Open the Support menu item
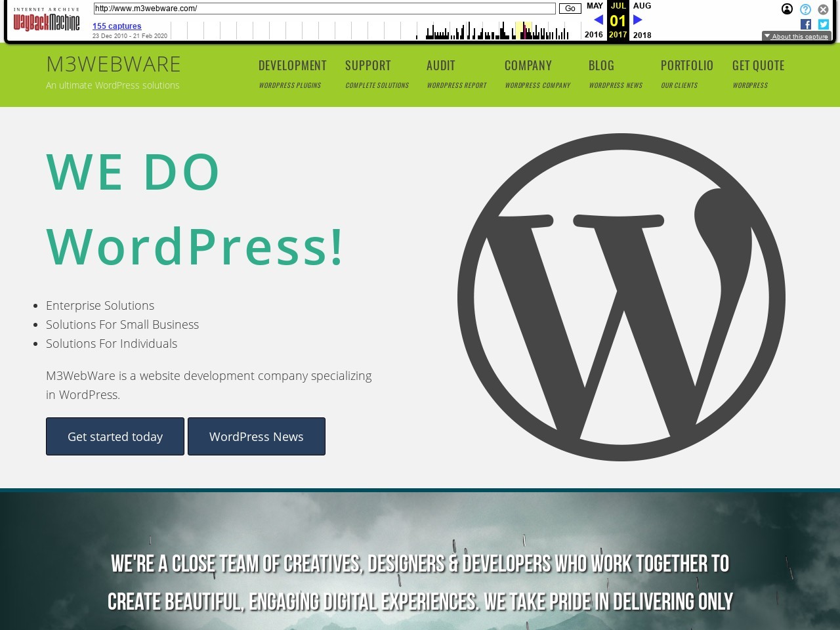 coord(367,66)
